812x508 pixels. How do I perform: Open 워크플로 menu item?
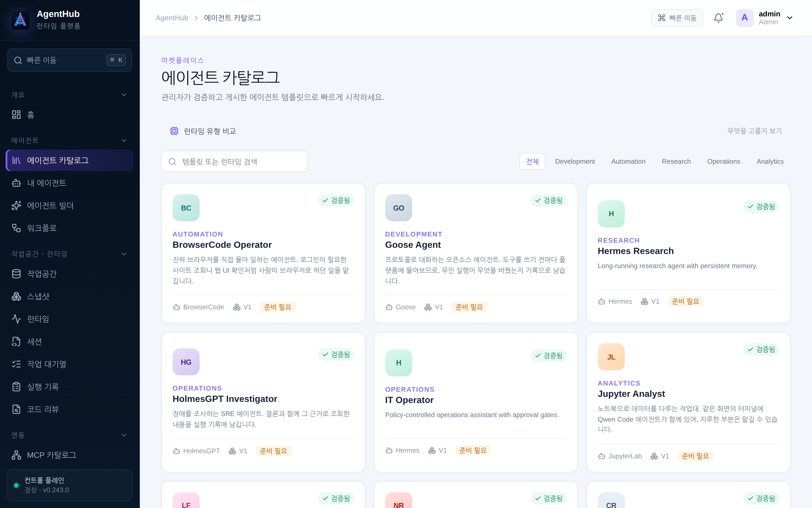click(69, 228)
